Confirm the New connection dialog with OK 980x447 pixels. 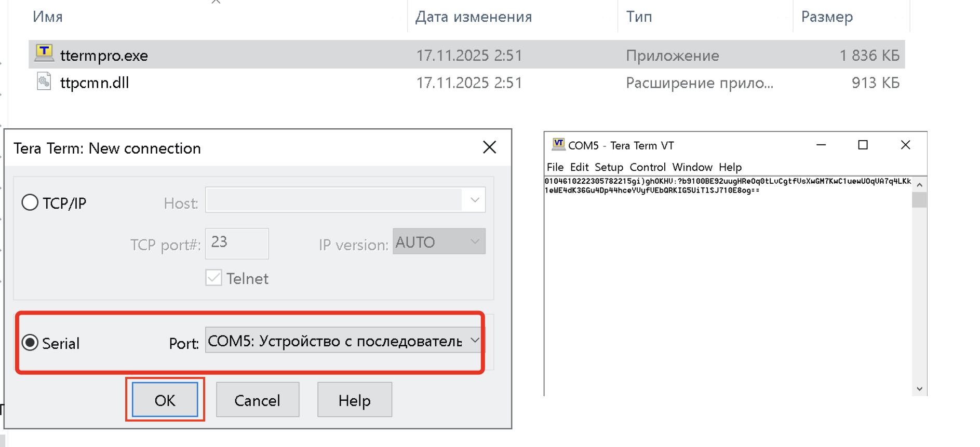[165, 400]
